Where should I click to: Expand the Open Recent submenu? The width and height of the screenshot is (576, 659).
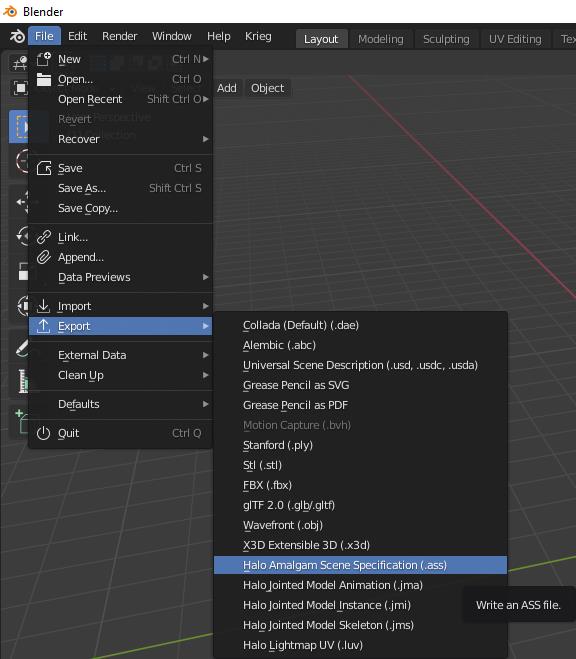[121, 99]
